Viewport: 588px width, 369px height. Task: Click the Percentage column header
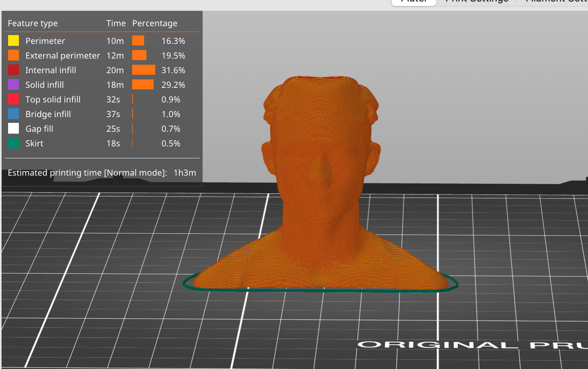[155, 23]
